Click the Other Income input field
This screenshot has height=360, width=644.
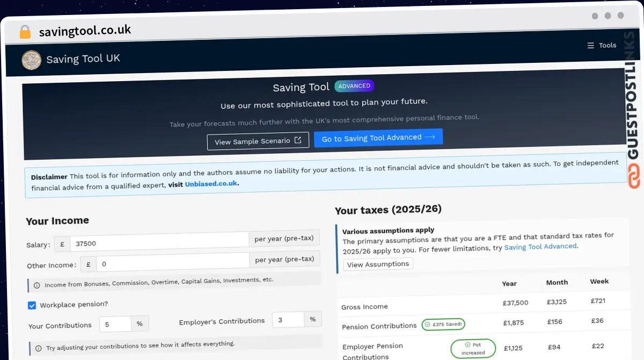(172, 263)
